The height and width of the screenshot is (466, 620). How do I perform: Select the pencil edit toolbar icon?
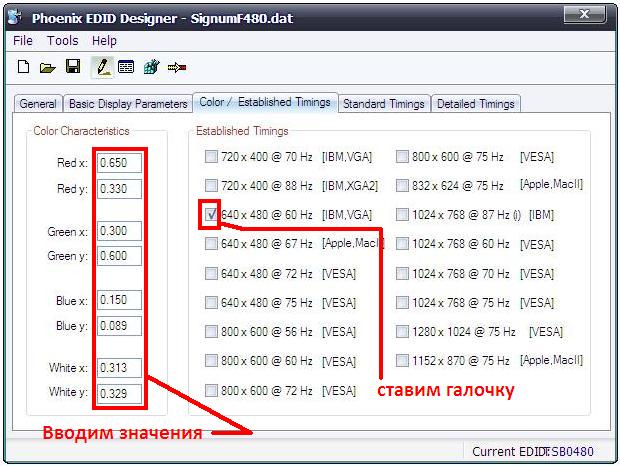100,67
